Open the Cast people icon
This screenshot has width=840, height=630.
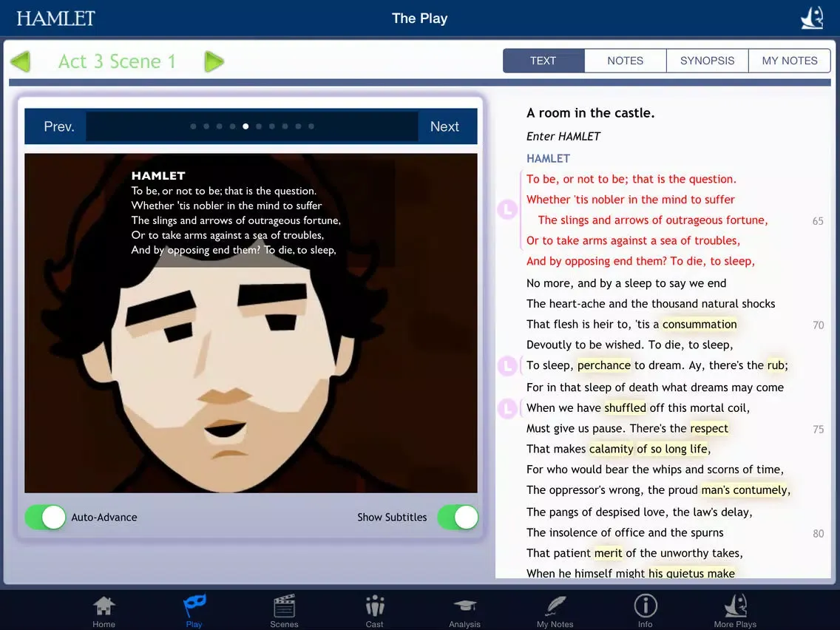(374, 612)
